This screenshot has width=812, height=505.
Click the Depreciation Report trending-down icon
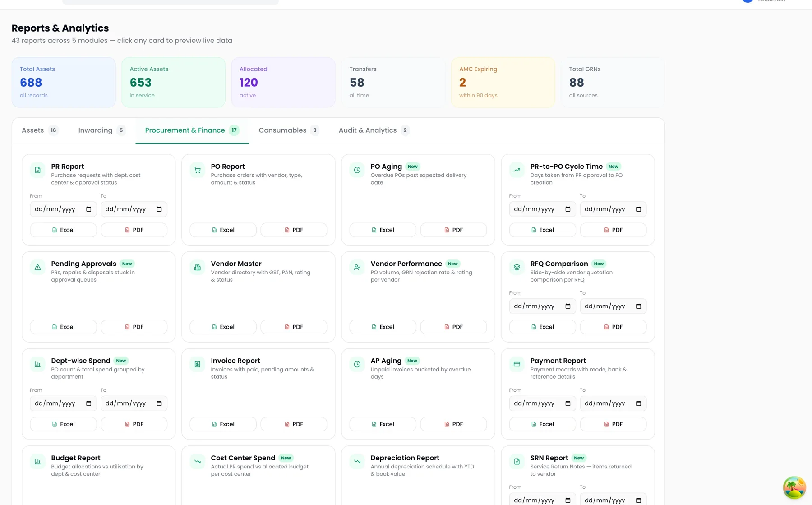(x=357, y=461)
